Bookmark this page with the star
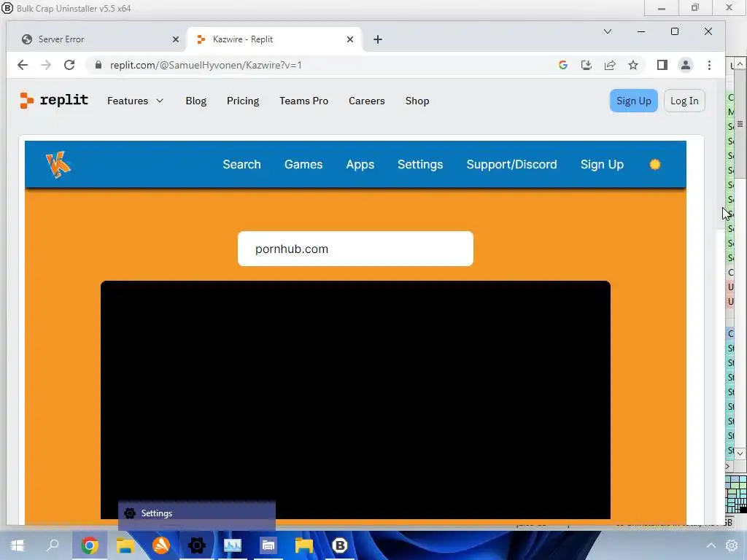747x560 pixels. pyautogui.click(x=633, y=65)
